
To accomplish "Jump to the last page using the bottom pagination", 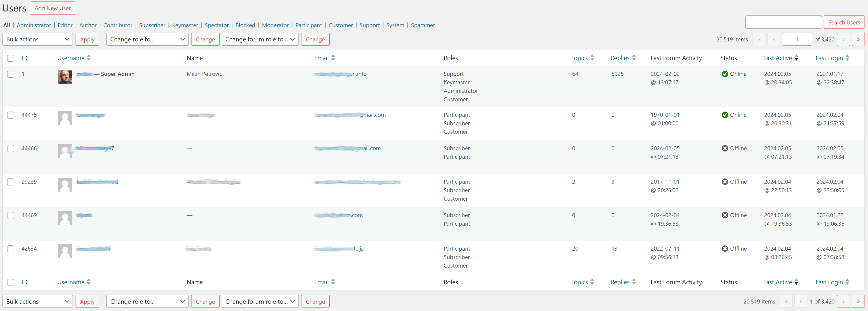I will coord(858,302).
